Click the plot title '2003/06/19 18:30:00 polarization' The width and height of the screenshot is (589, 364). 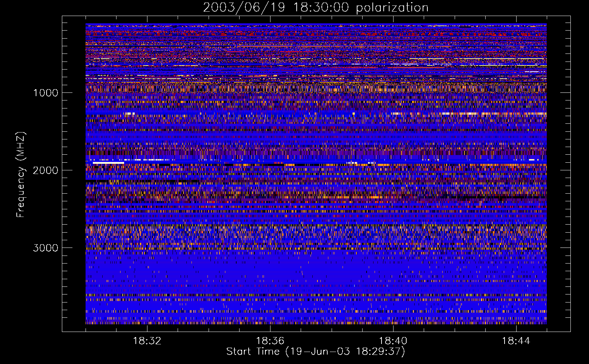coord(316,8)
